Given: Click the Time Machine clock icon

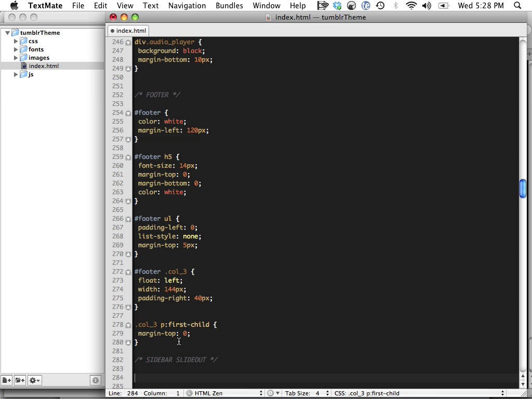Looking at the screenshot, I should click(x=380, y=5).
